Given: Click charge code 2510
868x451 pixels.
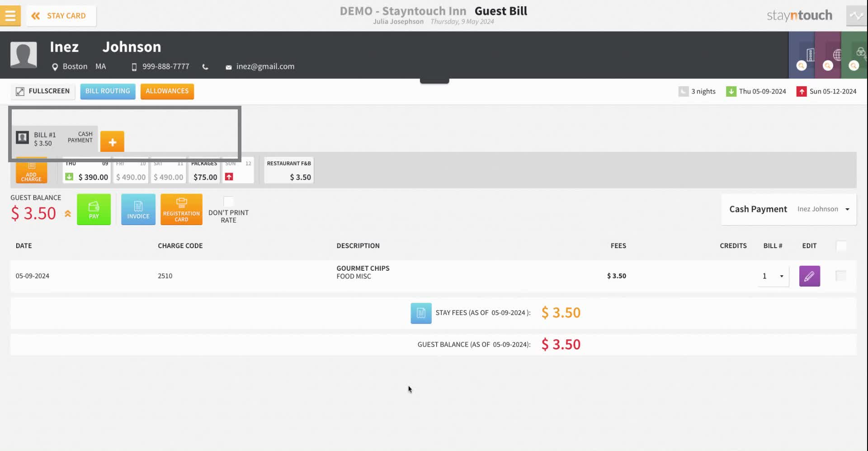Looking at the screenshot, I should (165, 276).
